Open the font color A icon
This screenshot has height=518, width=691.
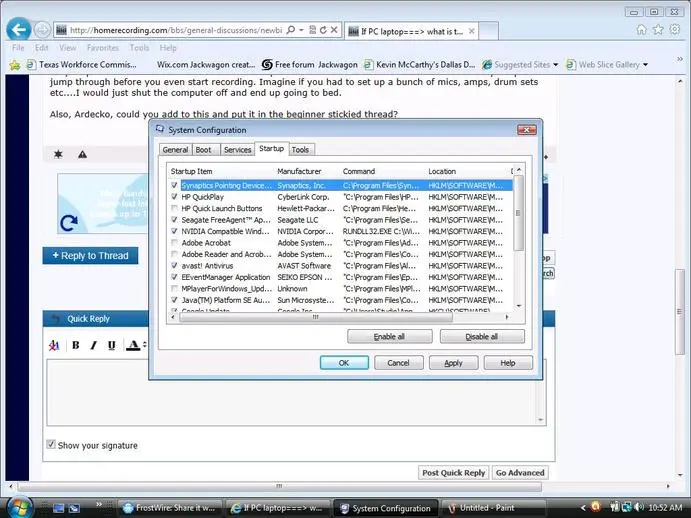[x=133, y=345]
